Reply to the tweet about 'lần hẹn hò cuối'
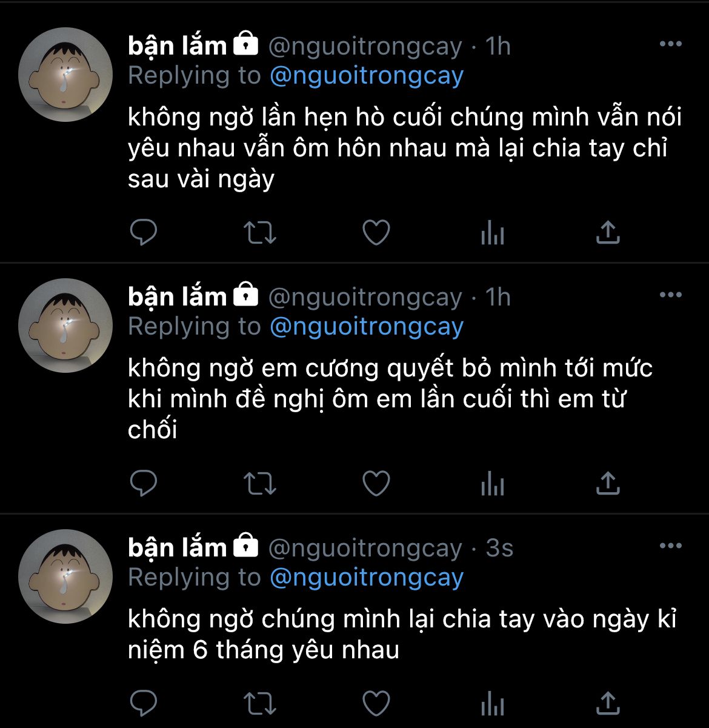This screenshot has height=728, width=709. [144, 232]
